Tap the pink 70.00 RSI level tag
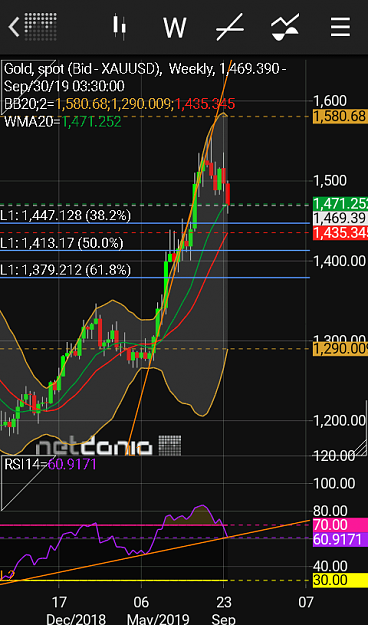The image size is (368, 625). (x=340, y=525)
